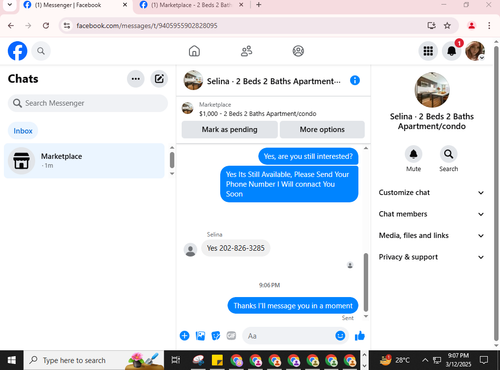Open tab search dropdown arrow
The width and height of the screenshot is (500, 370).
pos(10,5)
